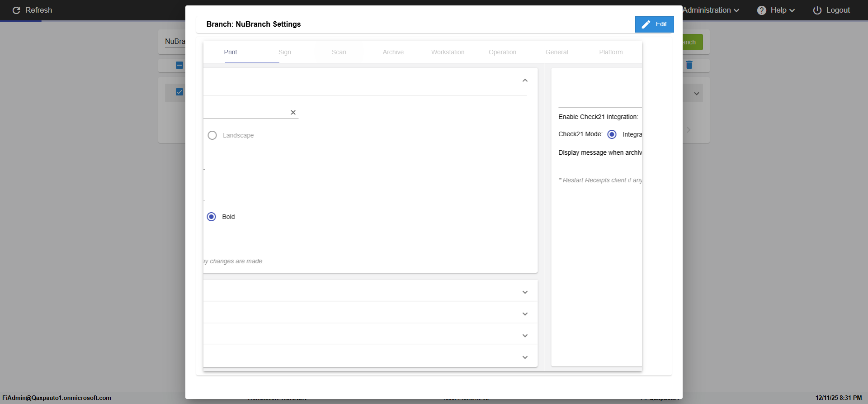The image size is (868, 404).
Task: Clear the field with the X icon
Action: [293, 113]
